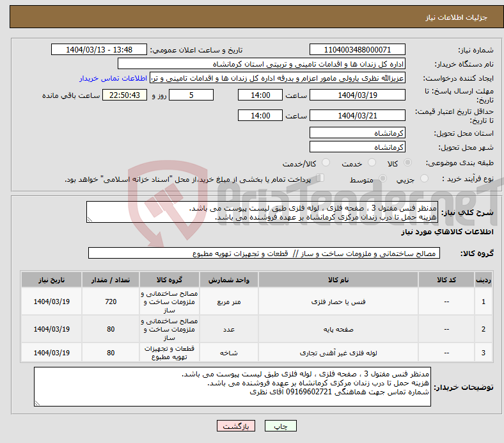Screen dimensions: 504x443
Task: Click the قطعات و تجهیزات تهویه مطبوع group cell
Action: click(x=169, y=353)
